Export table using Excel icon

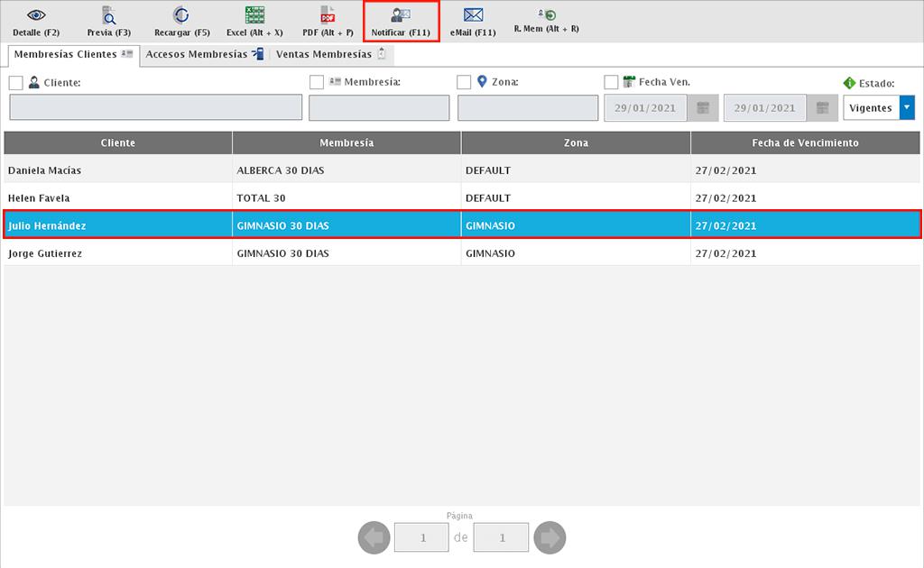[254, 16]
